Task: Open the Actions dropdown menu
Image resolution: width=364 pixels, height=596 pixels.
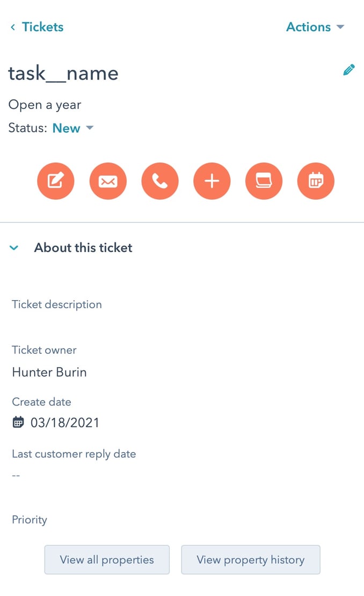Action: [x=316, y=27]
